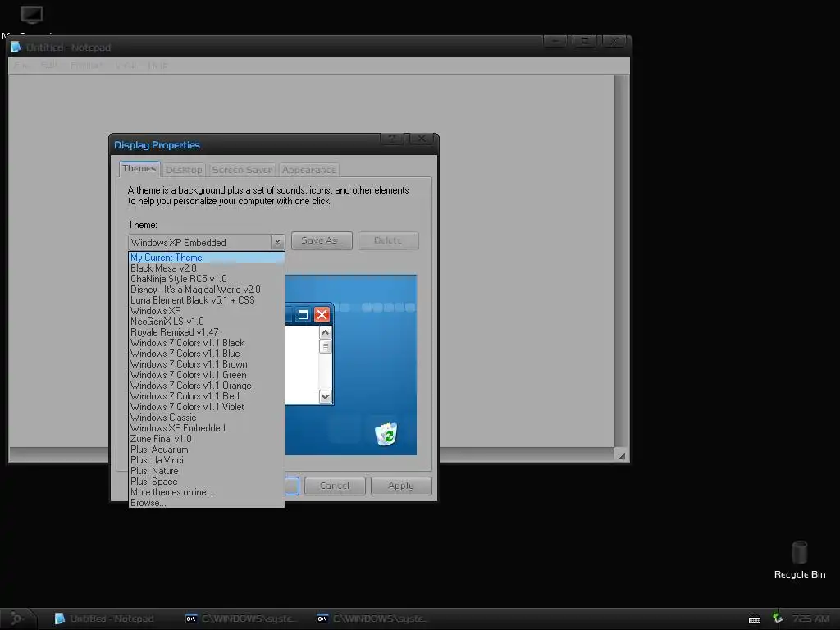Click the 7:25 AM taskbar clock

tap(811, 619)
